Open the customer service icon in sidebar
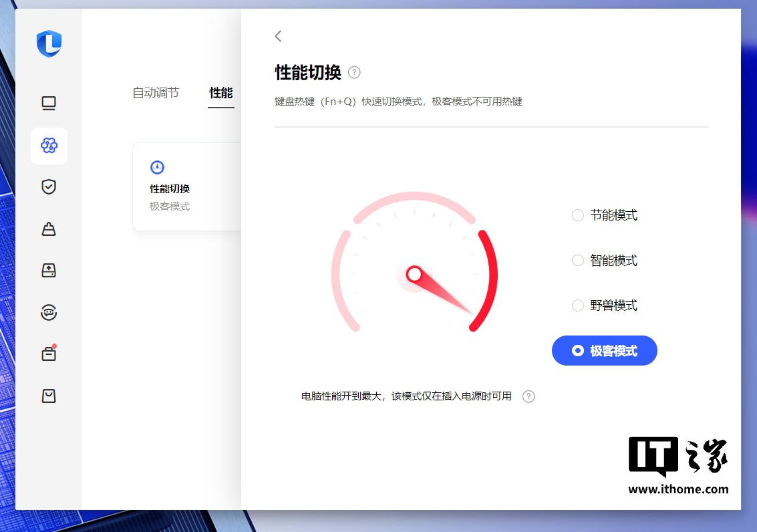 48,312
